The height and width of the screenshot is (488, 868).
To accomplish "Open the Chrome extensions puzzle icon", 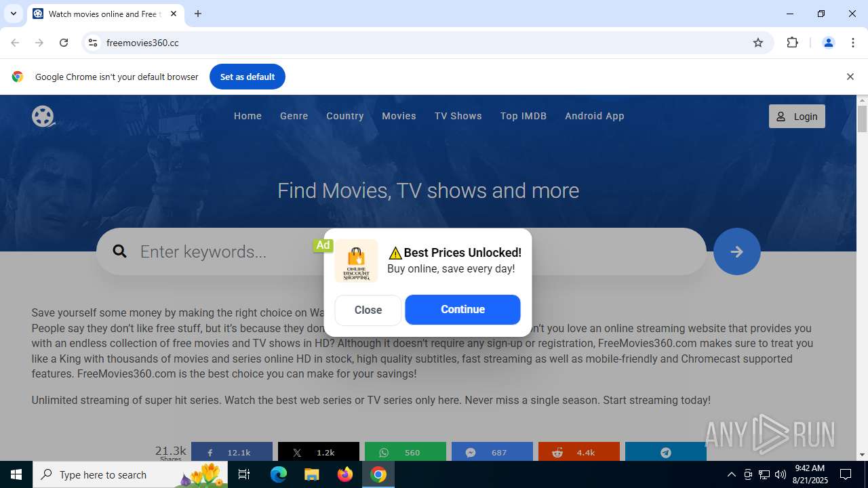I will [x=792, y=43].
